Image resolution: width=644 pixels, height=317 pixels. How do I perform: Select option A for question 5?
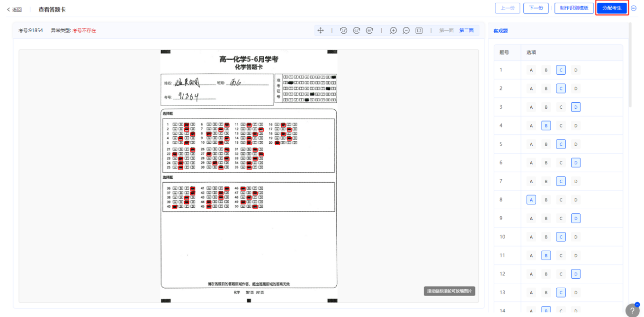(x=531, y=144)
